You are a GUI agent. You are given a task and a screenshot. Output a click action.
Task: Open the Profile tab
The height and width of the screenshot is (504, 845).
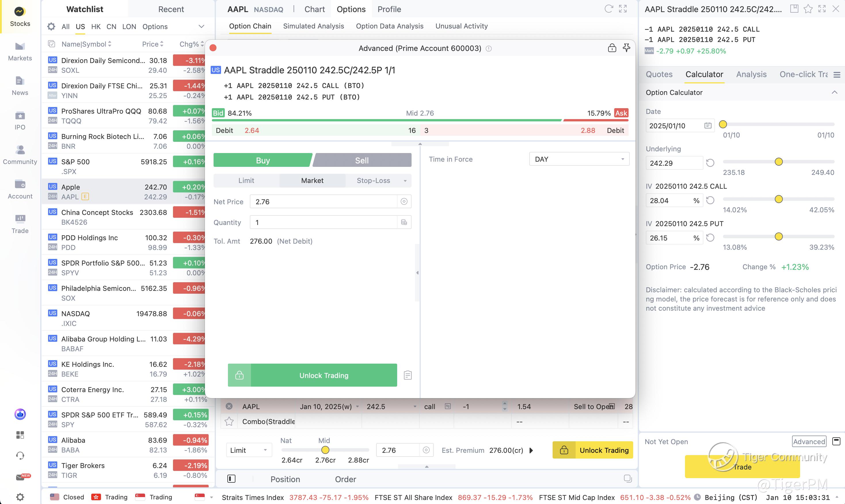(389, 9)
